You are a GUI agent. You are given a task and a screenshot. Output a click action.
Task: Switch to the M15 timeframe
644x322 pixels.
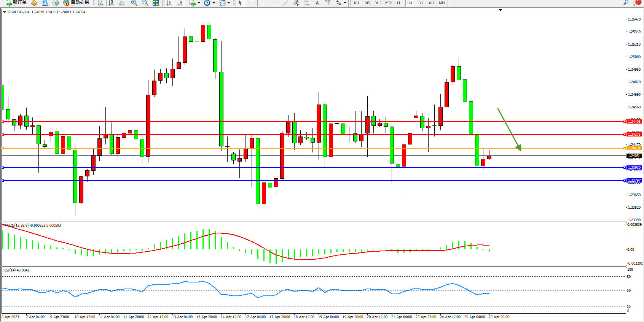pos(378,3)
